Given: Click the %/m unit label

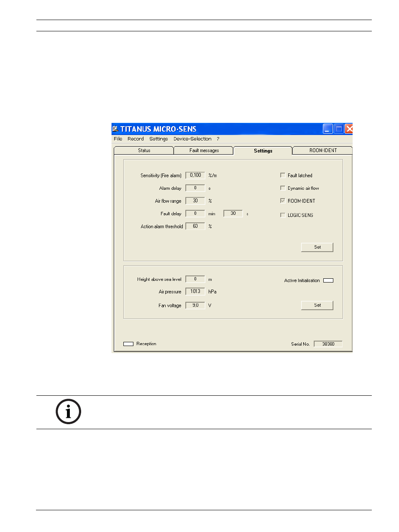Looking at the screenshot, I should point(212,176).
